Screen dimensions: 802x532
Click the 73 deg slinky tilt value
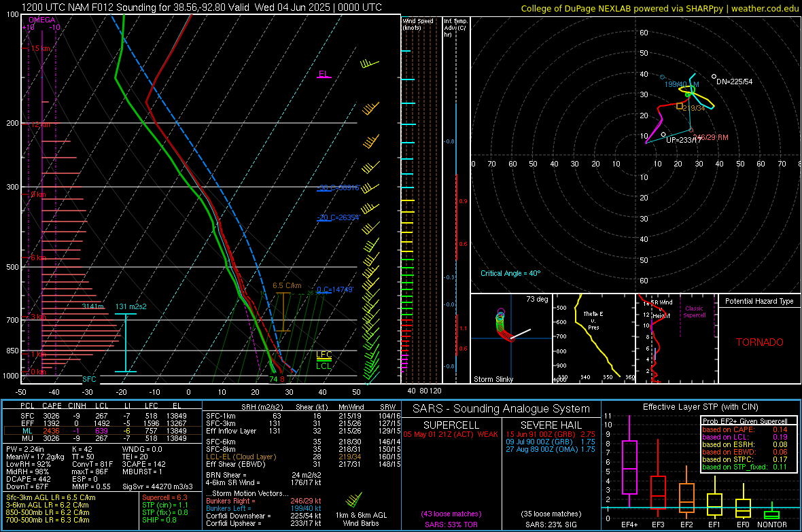[x=537, y=299]
